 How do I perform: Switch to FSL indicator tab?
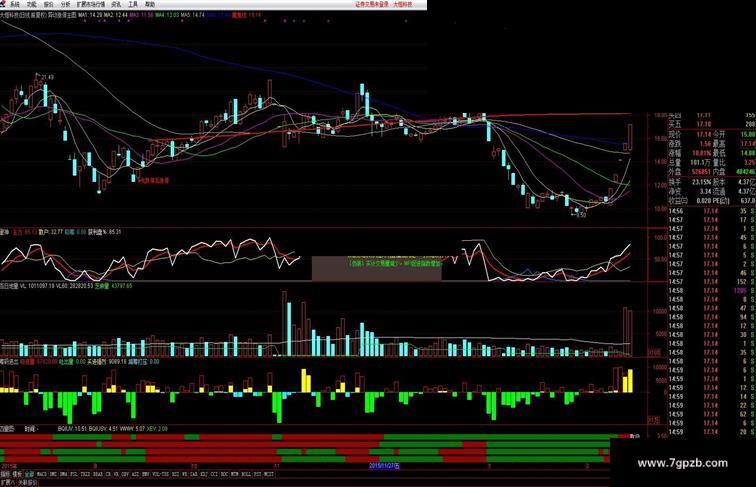pos(74,474)
